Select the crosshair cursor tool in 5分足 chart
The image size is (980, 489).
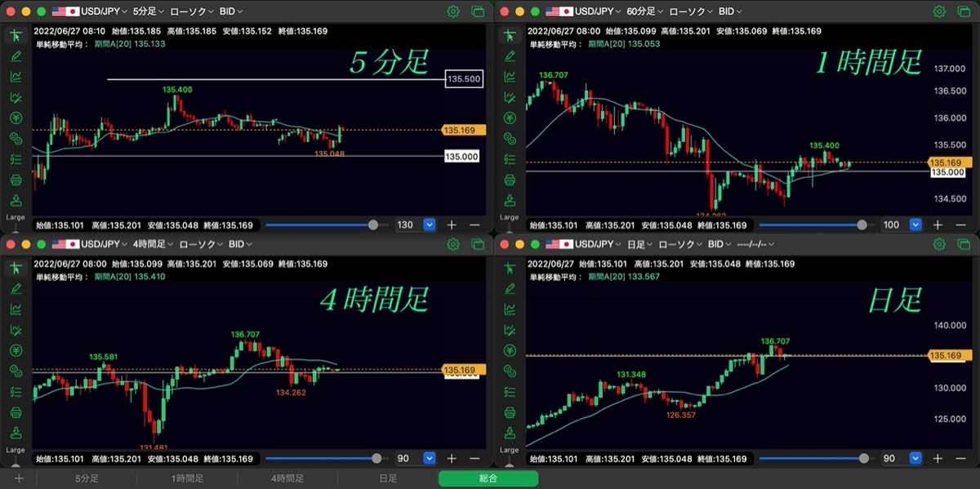[16, 35]
